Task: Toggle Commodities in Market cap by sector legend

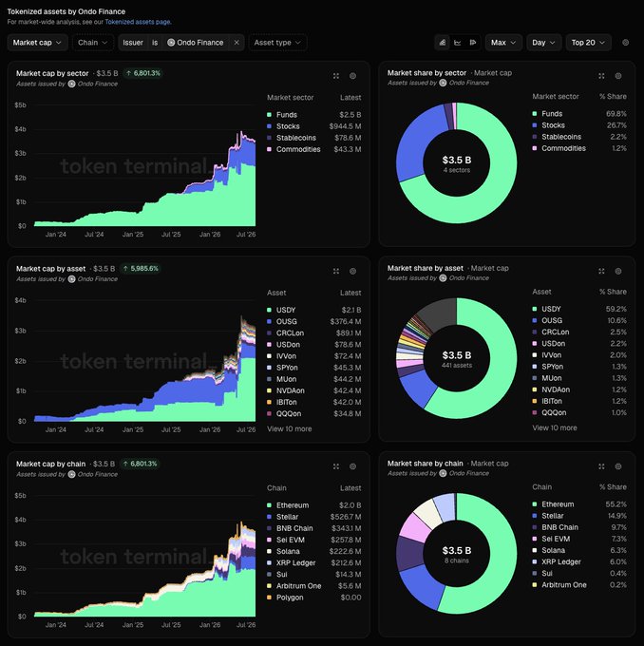Action: coord(314,149)
